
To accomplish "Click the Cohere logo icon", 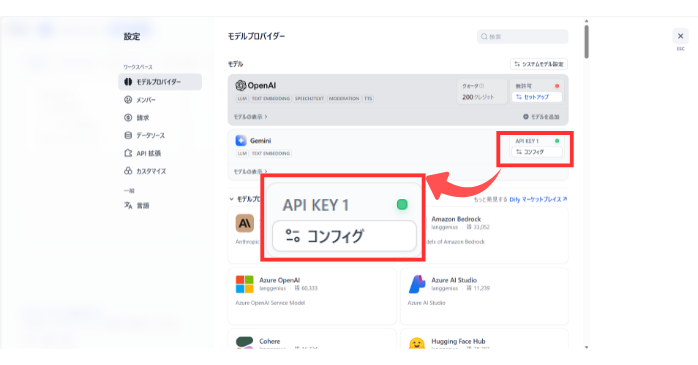I will coord(244,342).
